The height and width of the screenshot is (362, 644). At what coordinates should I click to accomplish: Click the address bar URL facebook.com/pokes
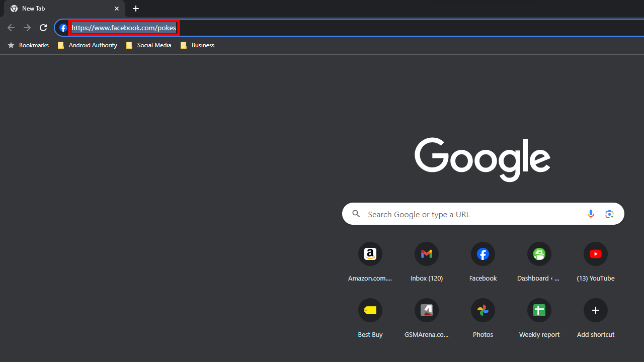(124, 28)
